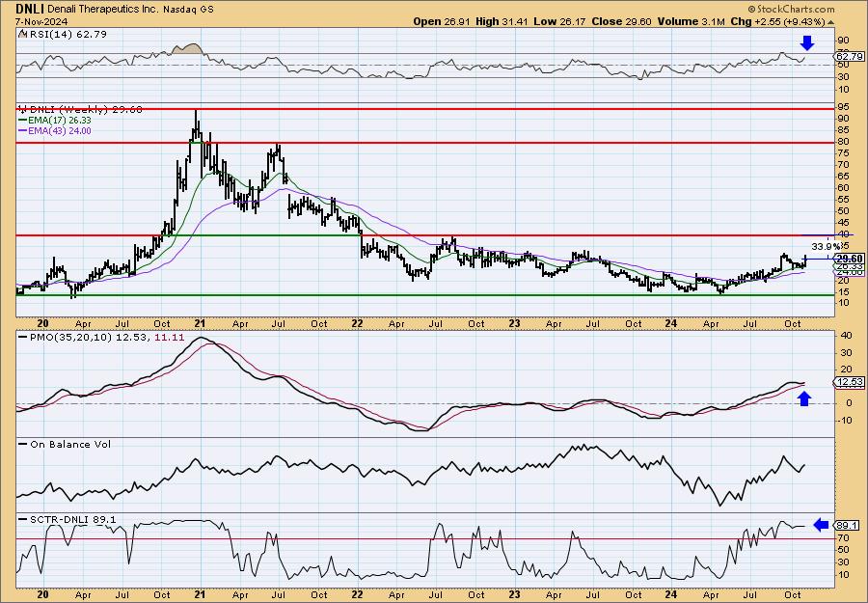The width and height of the screenshot is (868, 603).
Task: Click the chart date 7-Nov-2024
Action: 41,21
